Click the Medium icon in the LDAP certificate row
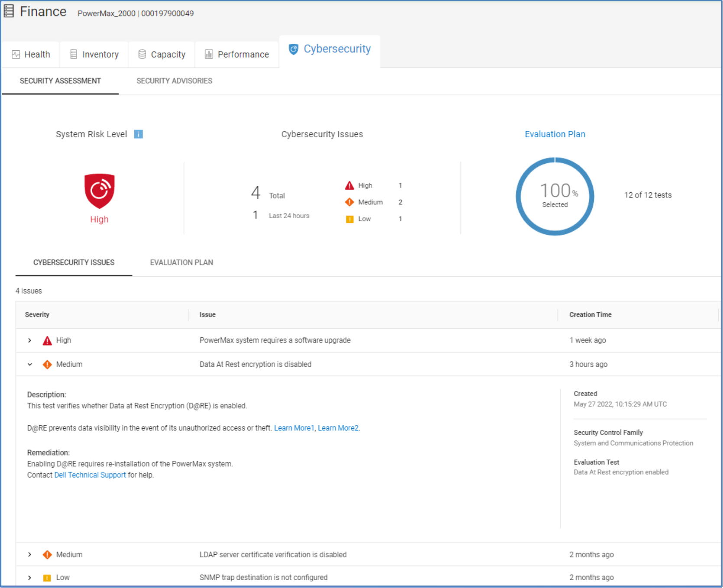This screenshot has width=723, height=588. pos(47,555)
